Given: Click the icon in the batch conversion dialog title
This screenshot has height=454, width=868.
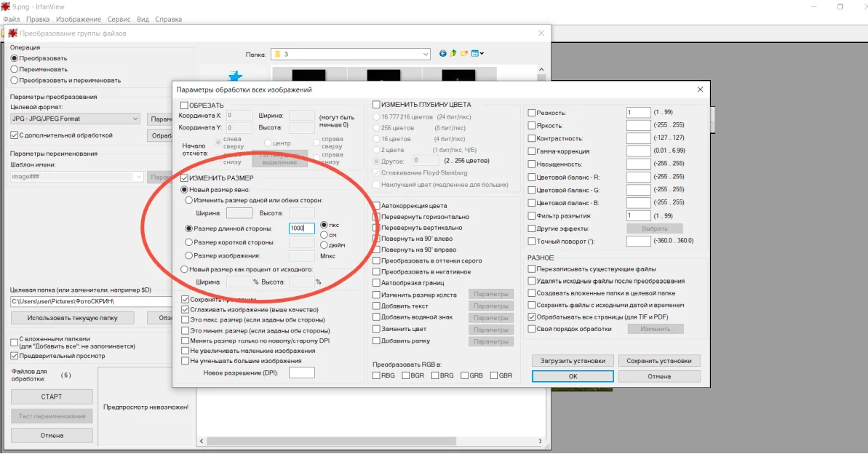Looking at the screenshot, I should (12, 33).
